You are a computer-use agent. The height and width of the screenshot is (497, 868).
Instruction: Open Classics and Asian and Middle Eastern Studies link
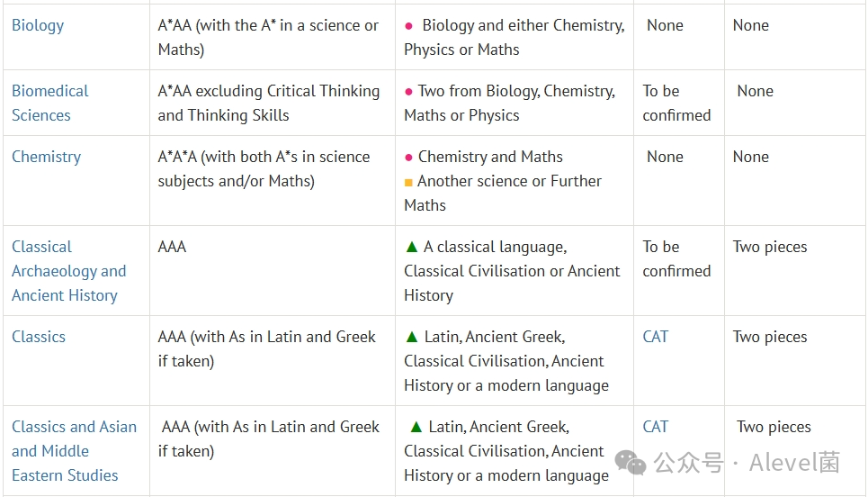74,451
